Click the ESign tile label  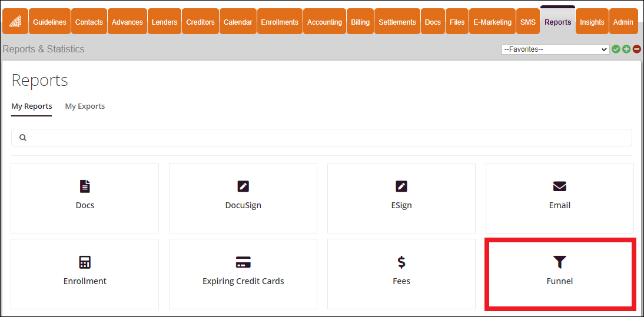pos(401,205)
